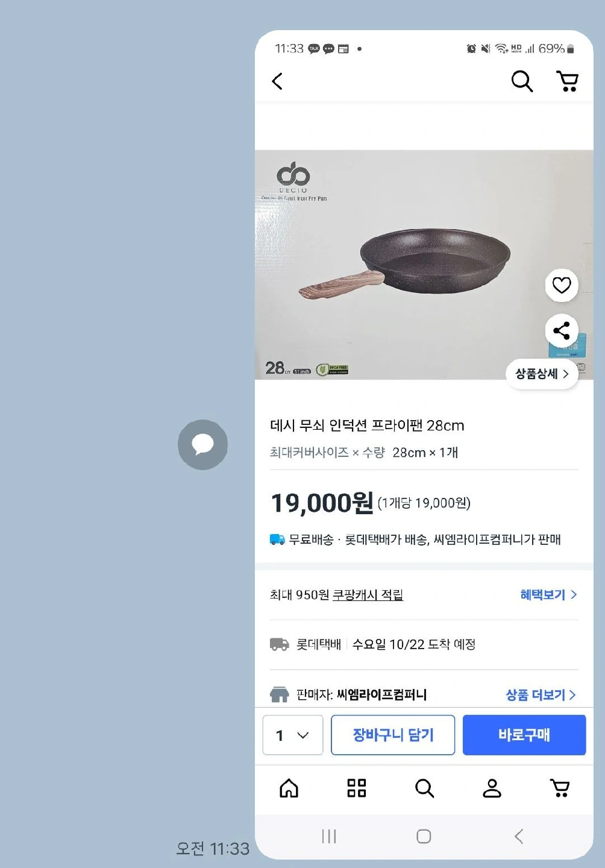The width and height of the screenshot is (605, 868).
Task: Open the My profile icon in bottom bar
Action: tap(492, 788)
